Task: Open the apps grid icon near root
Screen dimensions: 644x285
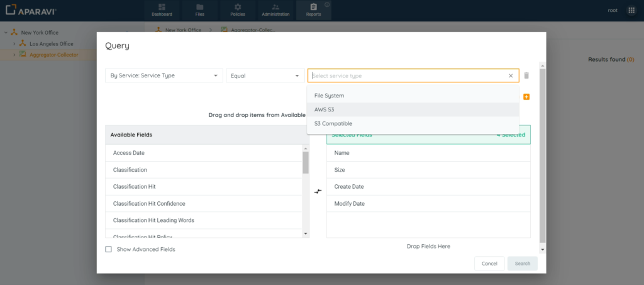Action: (x=631, y=10)
